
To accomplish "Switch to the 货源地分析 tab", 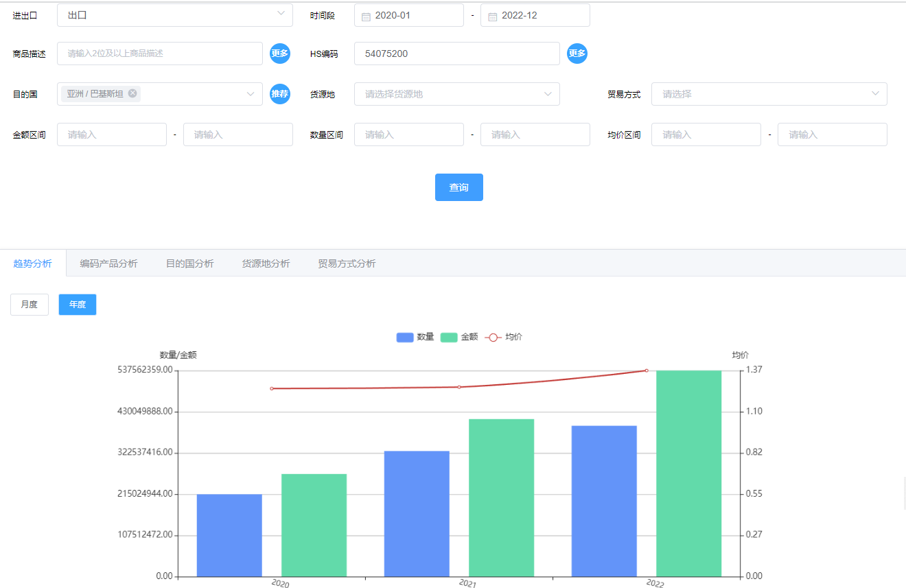I will (x=266, y=263).
